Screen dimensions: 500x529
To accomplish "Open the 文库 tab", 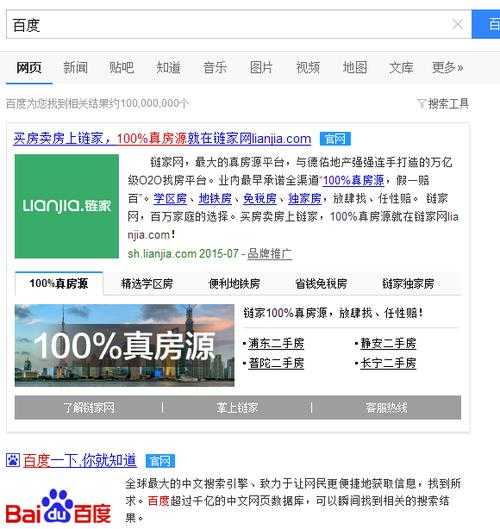I will (x=401, y=68).
